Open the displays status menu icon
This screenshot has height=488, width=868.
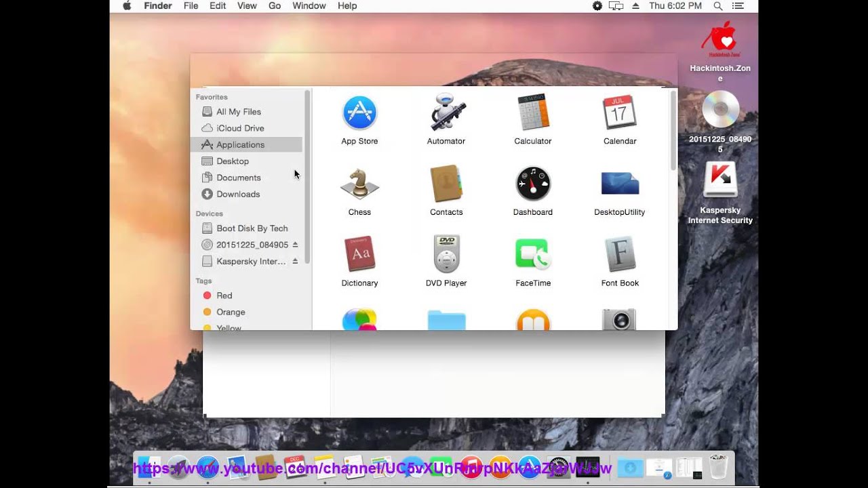point(616,5)
